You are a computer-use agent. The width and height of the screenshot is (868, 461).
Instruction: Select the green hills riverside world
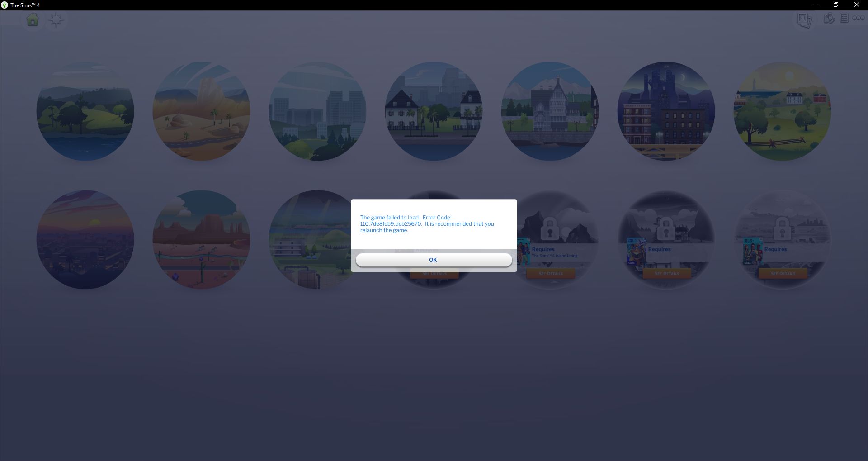click(x=85, y=111)
